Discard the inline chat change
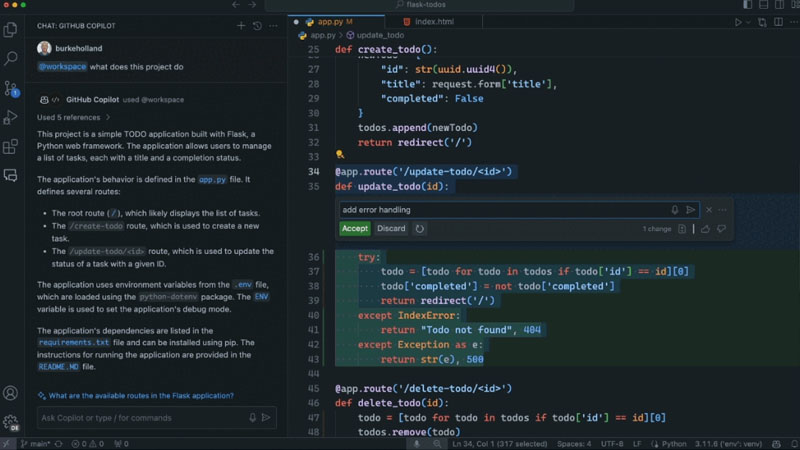The width and height of the screenshot is (800, 450). pyautogui.click(x=391, y=229)
